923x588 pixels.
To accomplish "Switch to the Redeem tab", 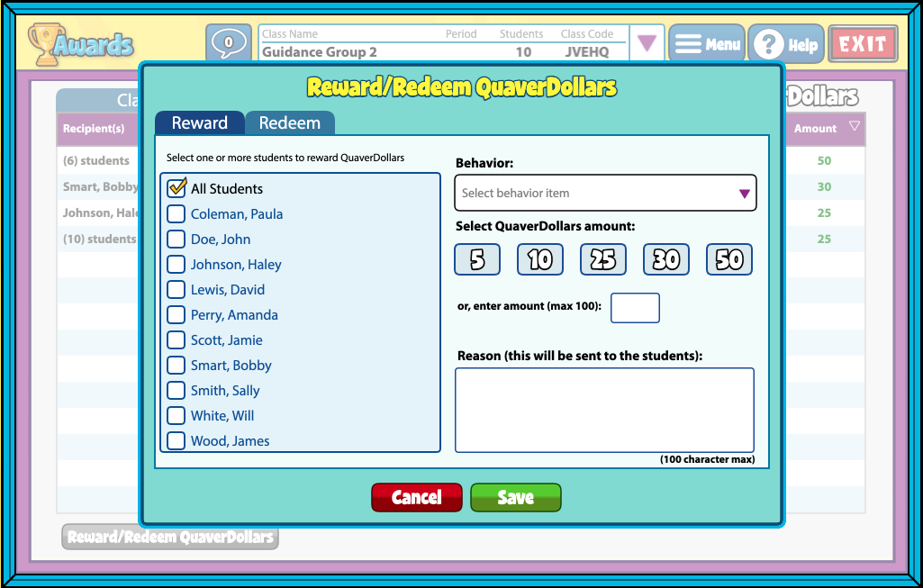I will (290, 123).
